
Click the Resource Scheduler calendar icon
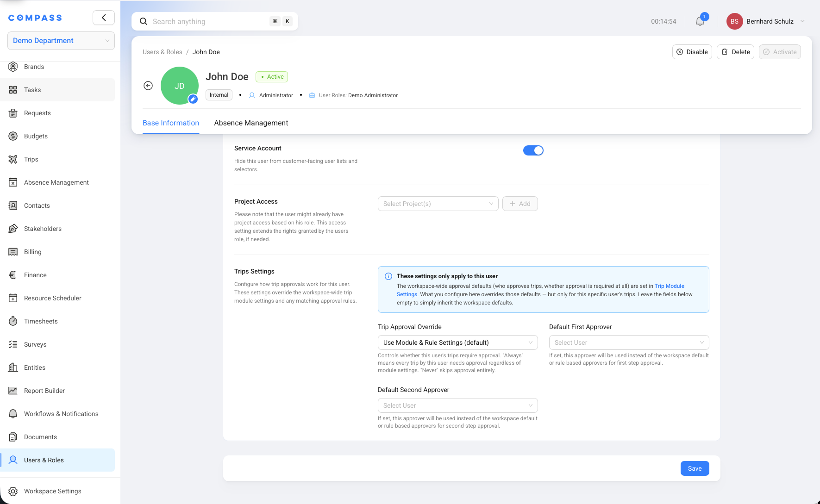pyautogui.click(x=13, y=298)
